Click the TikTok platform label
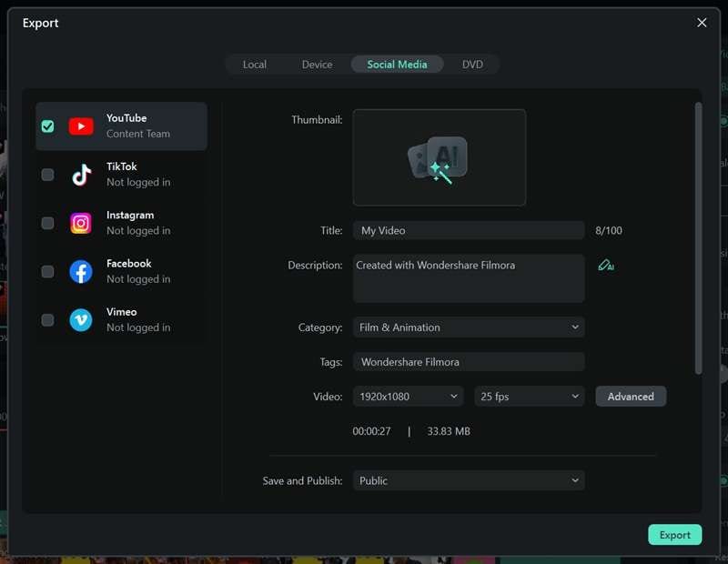 [x=122, y=166]
